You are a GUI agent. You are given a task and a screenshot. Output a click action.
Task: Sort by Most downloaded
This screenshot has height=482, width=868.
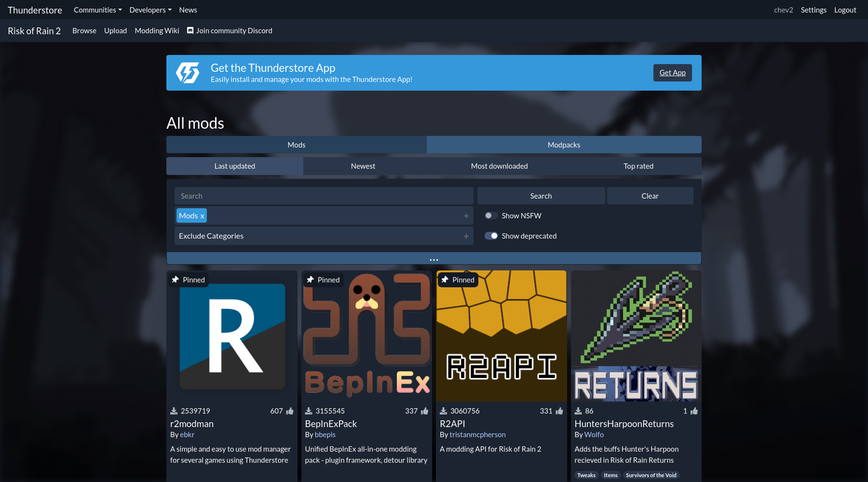click(x=499, y=166)
